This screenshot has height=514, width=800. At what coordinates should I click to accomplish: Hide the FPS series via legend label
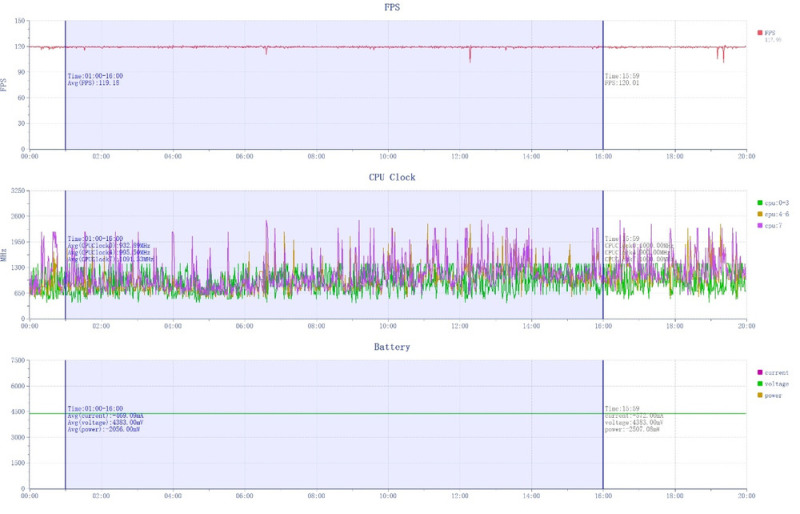[771, 33]
